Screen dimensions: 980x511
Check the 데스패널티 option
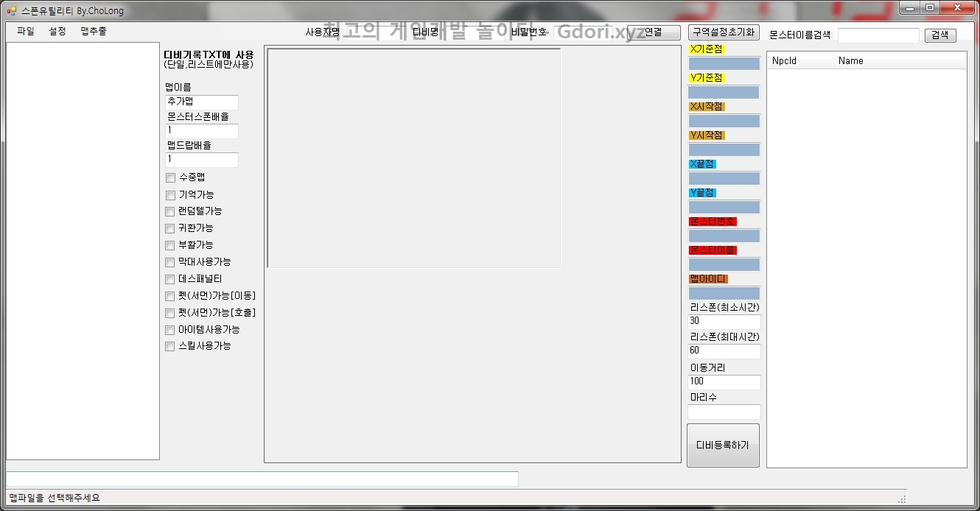point(170,280)
